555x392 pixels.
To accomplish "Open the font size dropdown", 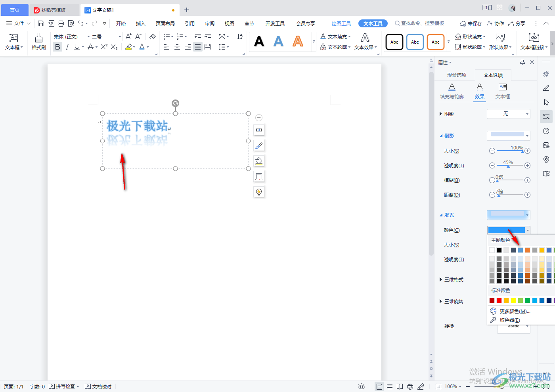I will (x=120, y=36).
